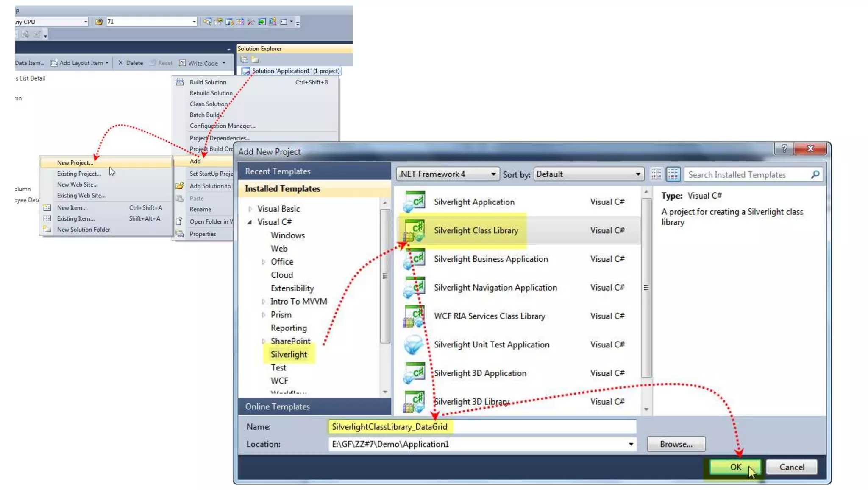This screenshot has width=868, height=490.
Task: Choose Existing Project... from Add submenu
Action: (79, 174)
